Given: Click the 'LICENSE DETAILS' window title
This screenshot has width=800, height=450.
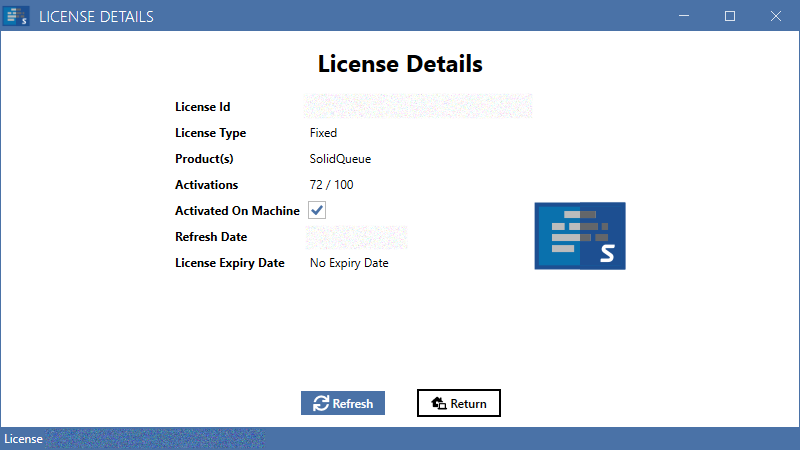Looking at the screenshot, I should (x=96, y=17).
